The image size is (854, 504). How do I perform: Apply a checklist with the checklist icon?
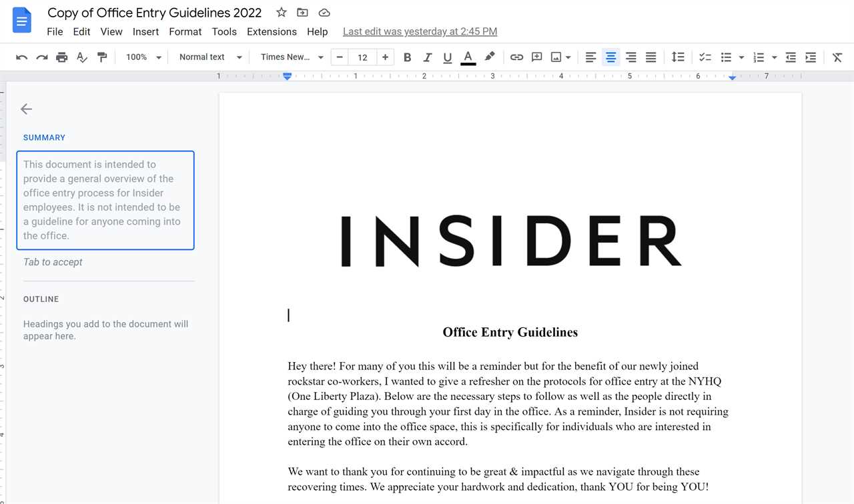click(x=705, y=57)
